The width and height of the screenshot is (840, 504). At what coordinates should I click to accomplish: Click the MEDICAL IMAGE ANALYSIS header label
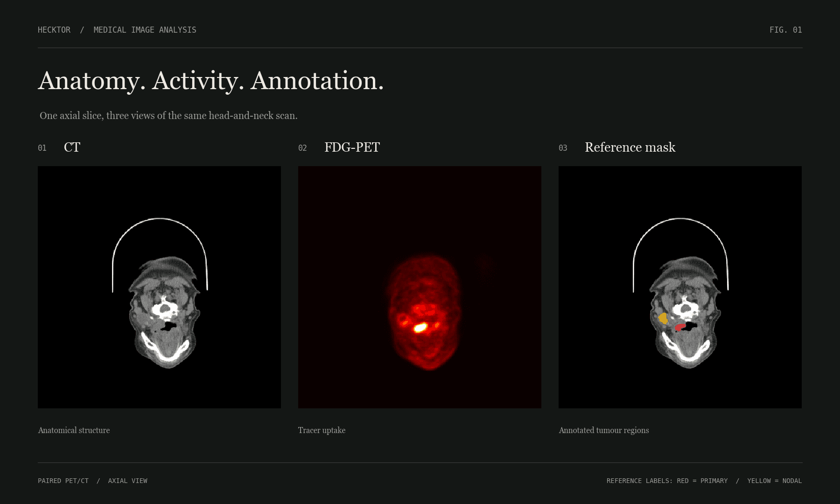click(x=145, y=30)
